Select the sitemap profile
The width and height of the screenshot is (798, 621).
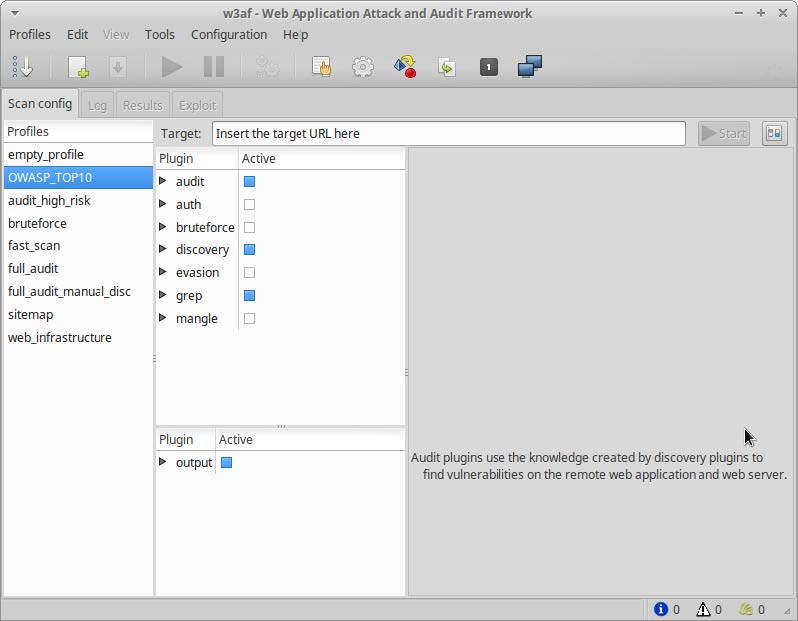pos(78,314)
